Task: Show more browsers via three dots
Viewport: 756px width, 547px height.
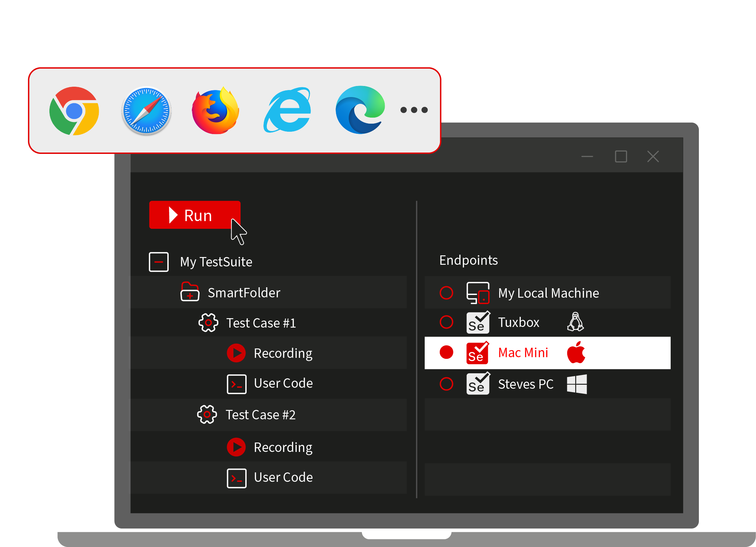Action: tap(414, 110)
